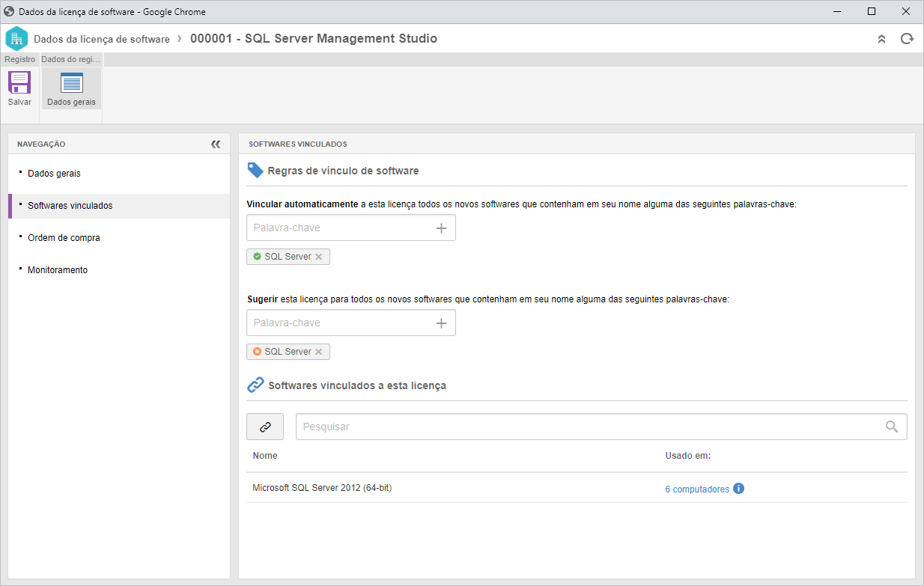Screen dimensions: 924x586
Task: Click the green check SQL Server tag
Action: [x=288, y=257]
